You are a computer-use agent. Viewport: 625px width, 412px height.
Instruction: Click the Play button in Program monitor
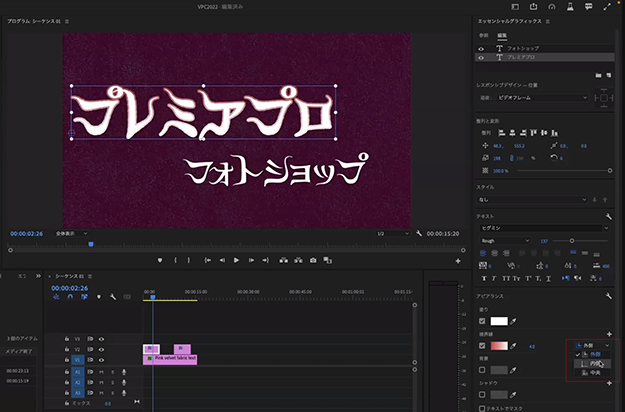236,260
